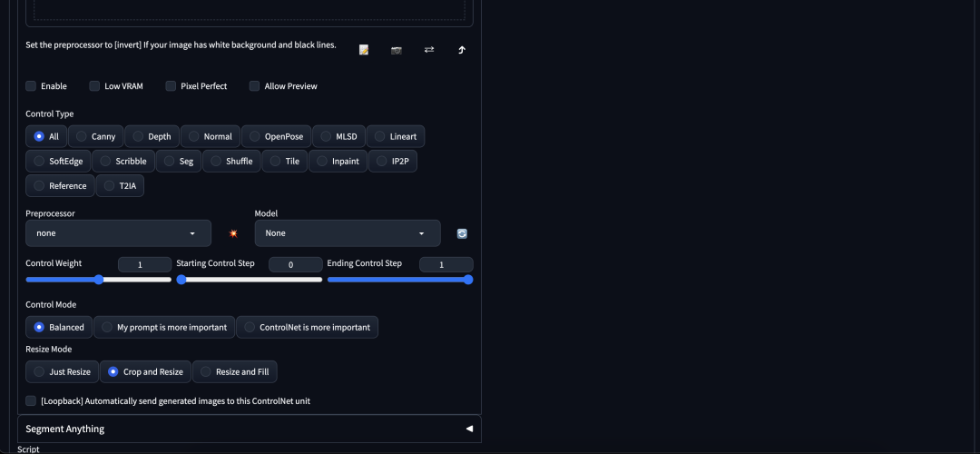
Task: Open webcam with the camera icon
Action: click(397, 50)
